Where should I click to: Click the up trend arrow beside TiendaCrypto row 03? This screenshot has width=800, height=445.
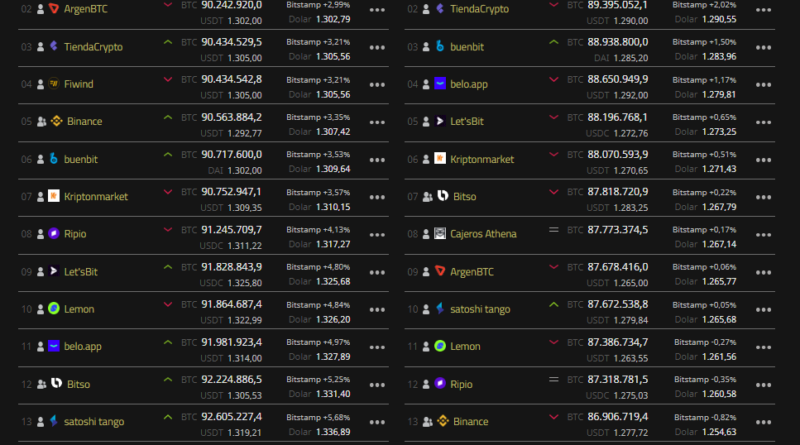point(168,44)
